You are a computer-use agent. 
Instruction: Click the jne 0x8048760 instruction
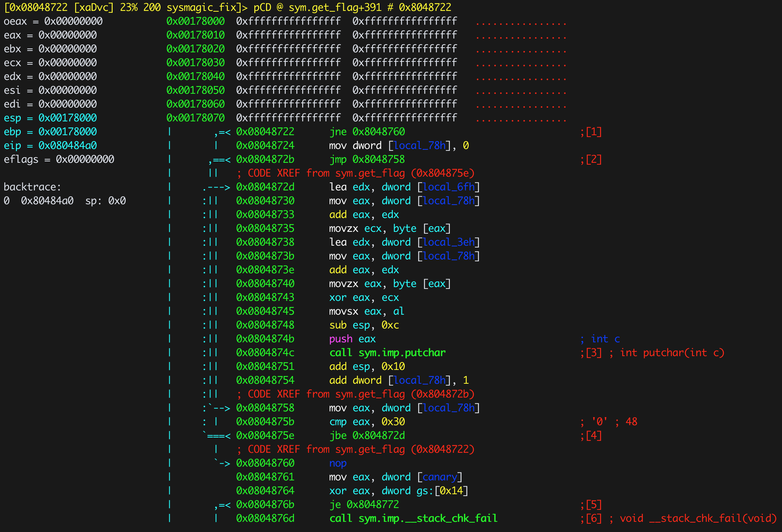[367, 132]
